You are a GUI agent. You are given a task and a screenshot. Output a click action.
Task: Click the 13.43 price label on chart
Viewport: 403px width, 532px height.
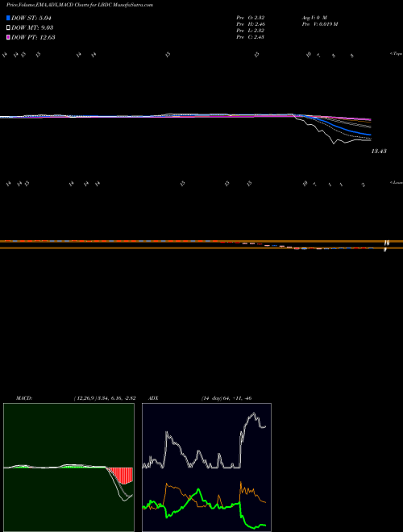(379, 152)
